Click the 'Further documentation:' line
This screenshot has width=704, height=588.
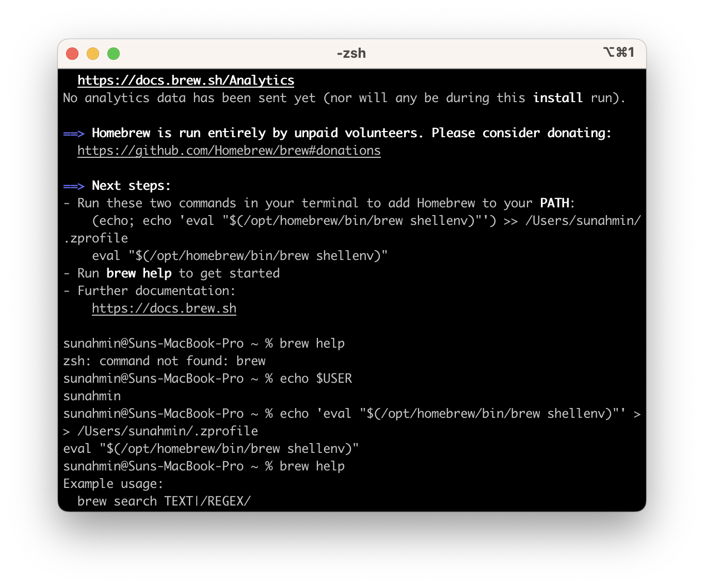149,291
